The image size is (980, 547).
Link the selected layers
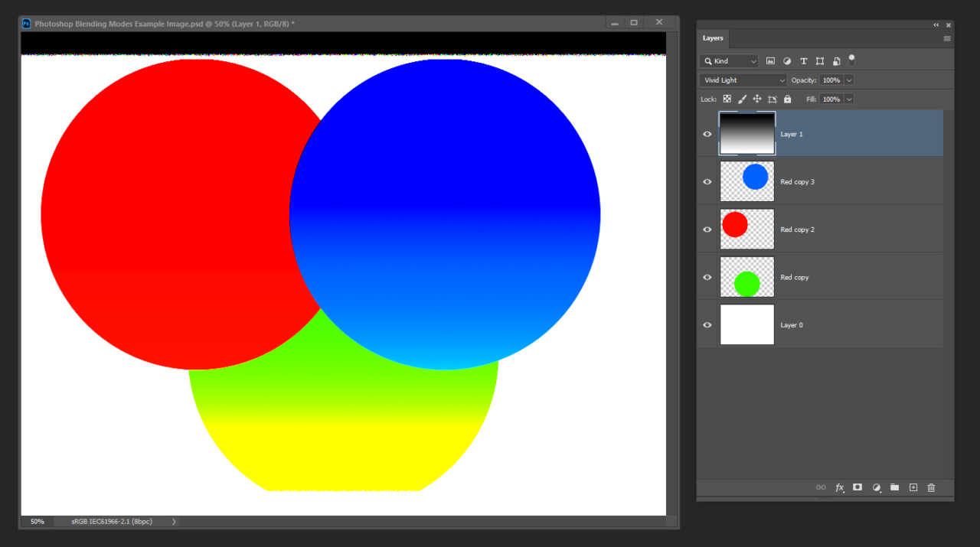click(820, 487)
